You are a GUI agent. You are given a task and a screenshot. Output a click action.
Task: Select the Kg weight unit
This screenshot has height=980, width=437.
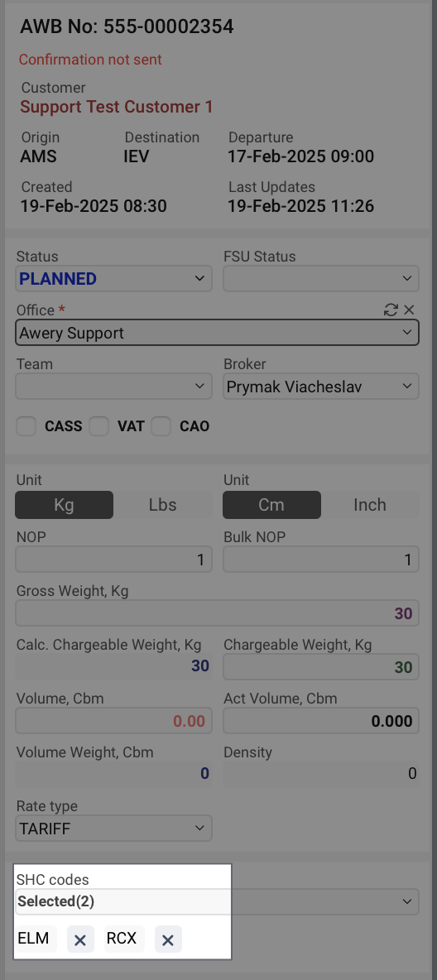point(65,505)
